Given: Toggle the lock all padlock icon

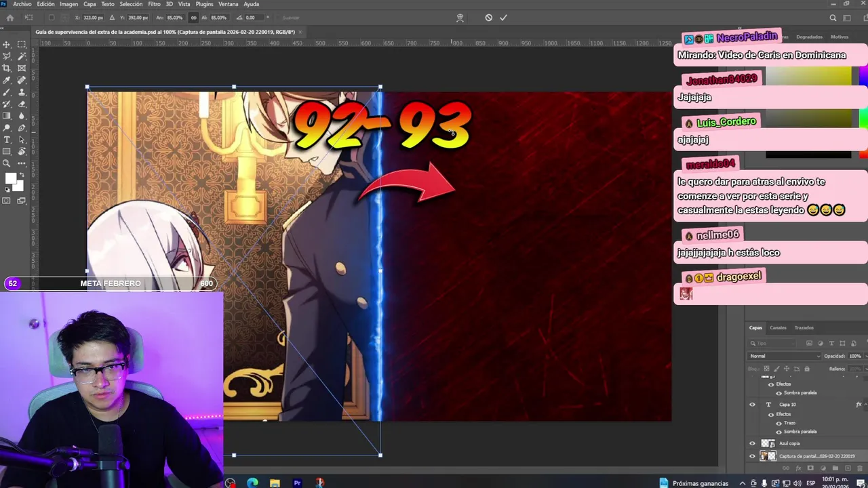Looking at the screenshot, I should [807, 369].
